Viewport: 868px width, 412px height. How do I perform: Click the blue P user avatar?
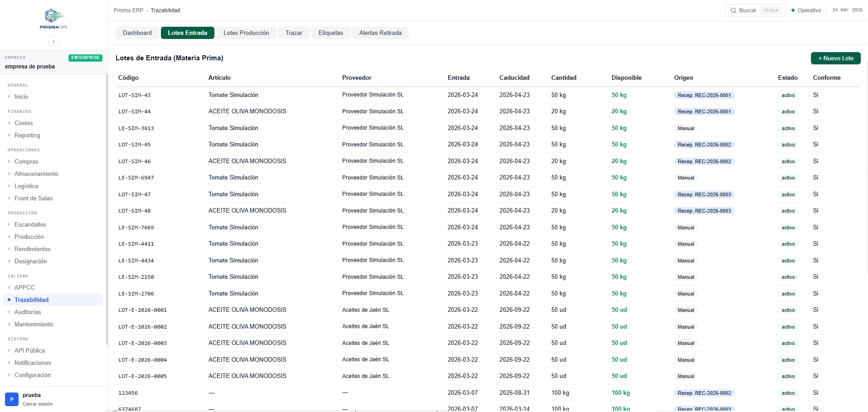12,399
